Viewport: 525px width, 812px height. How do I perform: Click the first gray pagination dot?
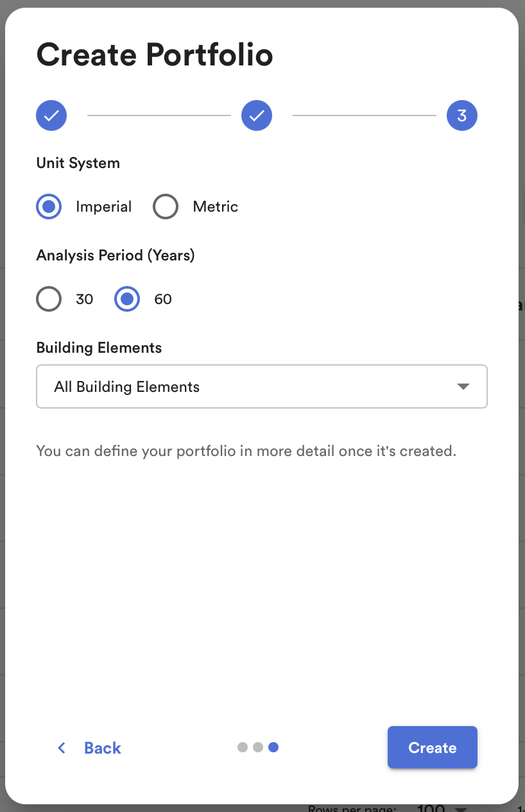click(x=243, y=747)
